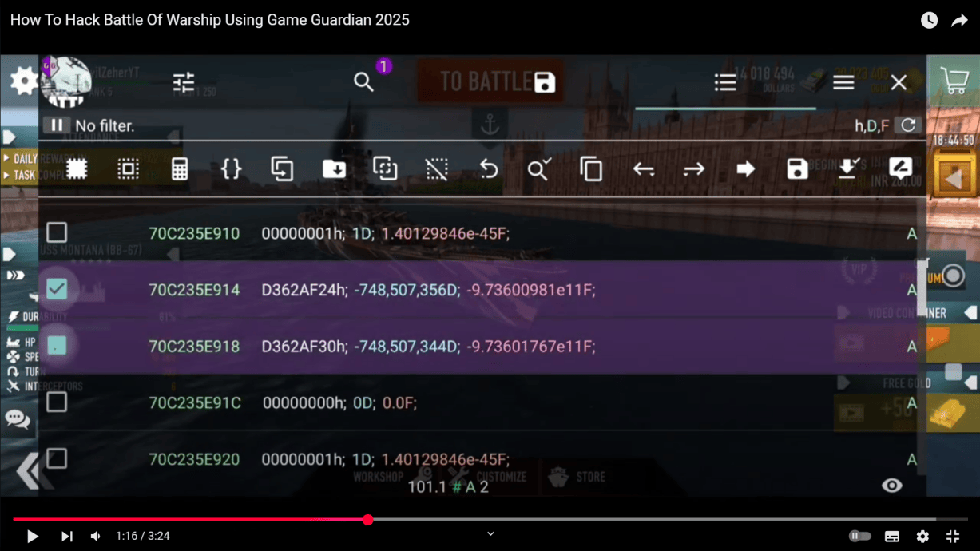Toggle subtitles closed captions

click(892, 537)
